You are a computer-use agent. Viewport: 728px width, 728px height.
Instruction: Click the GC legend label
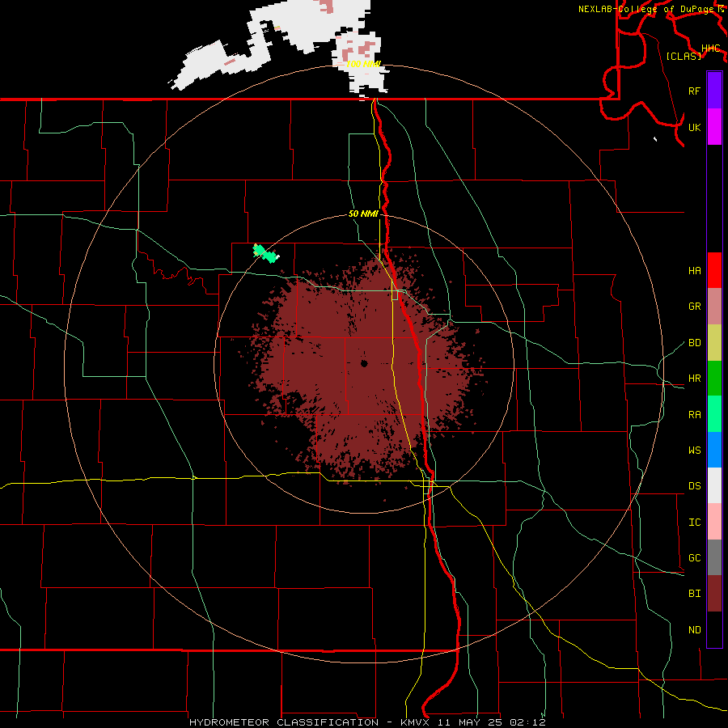694,558
